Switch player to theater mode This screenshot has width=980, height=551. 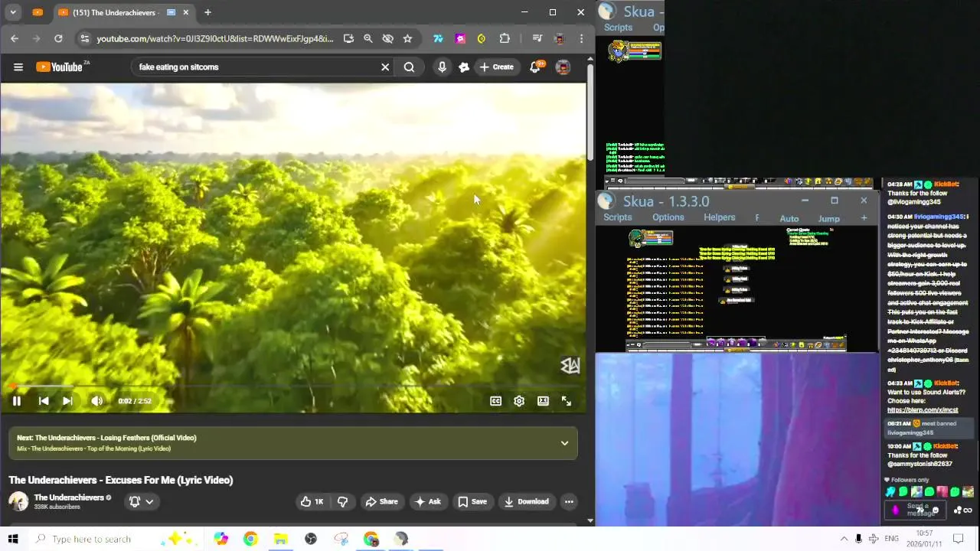pos(543,401)
